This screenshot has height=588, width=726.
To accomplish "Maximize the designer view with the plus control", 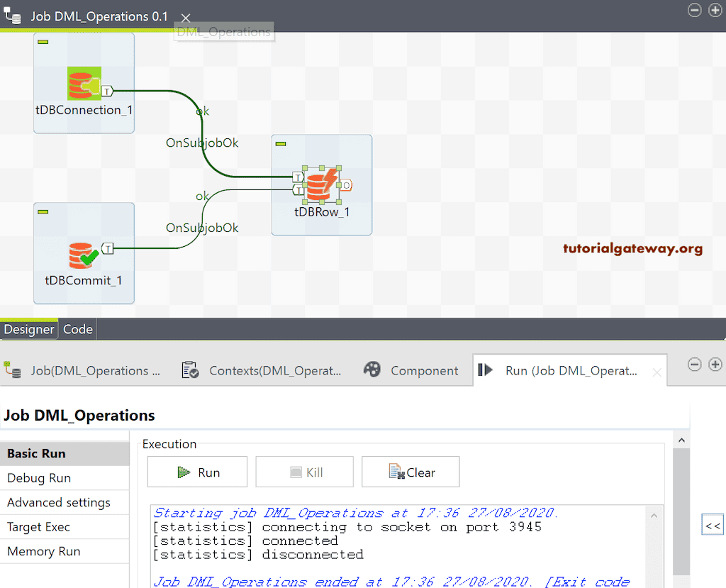I will [x=715, y=10].
